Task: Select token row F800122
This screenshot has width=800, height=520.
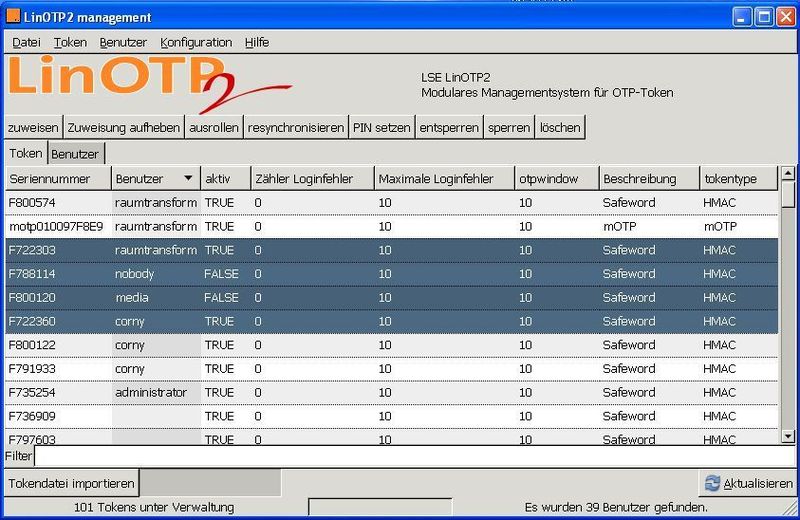Action: [x=392, y=345]
